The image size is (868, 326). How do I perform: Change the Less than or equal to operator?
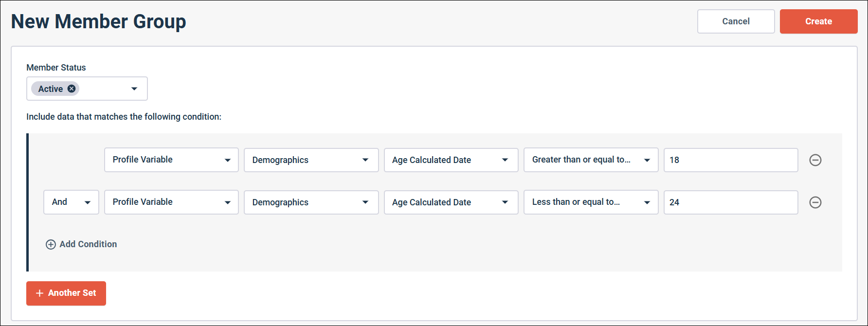591,202
